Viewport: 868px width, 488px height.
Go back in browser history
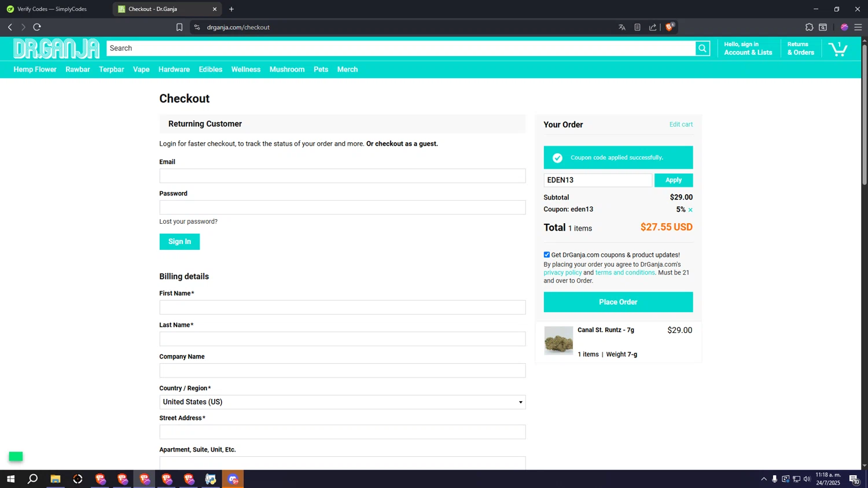pyautogui.click(x=10, y=27)
